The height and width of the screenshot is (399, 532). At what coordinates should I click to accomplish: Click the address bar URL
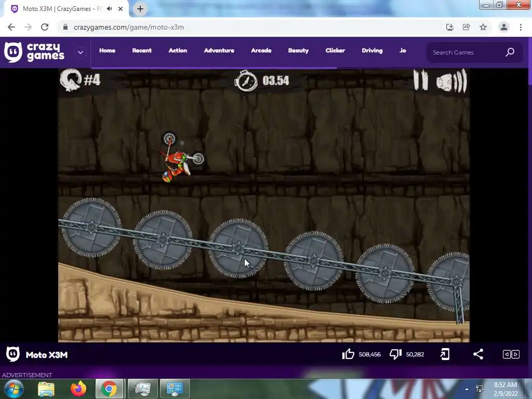[x=129, y=27]
